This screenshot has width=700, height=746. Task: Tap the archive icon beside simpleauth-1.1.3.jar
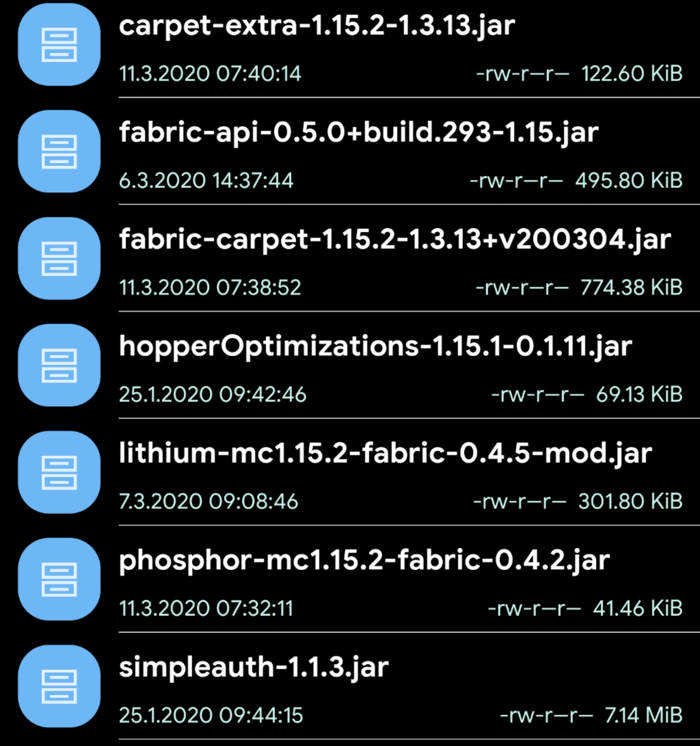coord(59,686)
